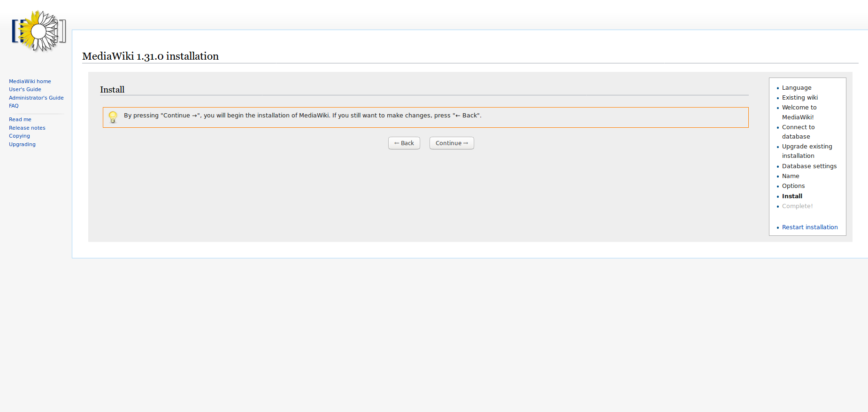
Task: Click Restart installation link
Action: tap(810, 227)
